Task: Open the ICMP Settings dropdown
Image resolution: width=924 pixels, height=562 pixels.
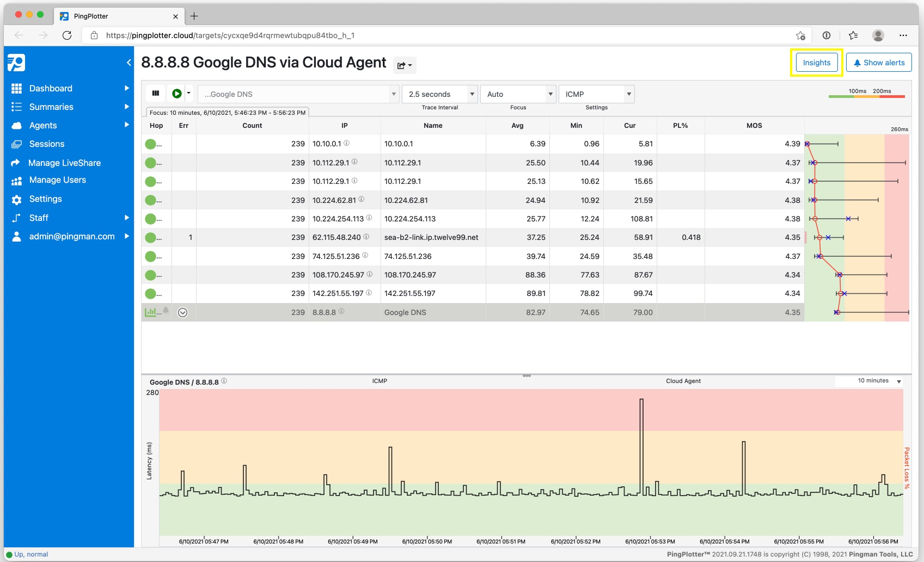Action: coord(596,94)
